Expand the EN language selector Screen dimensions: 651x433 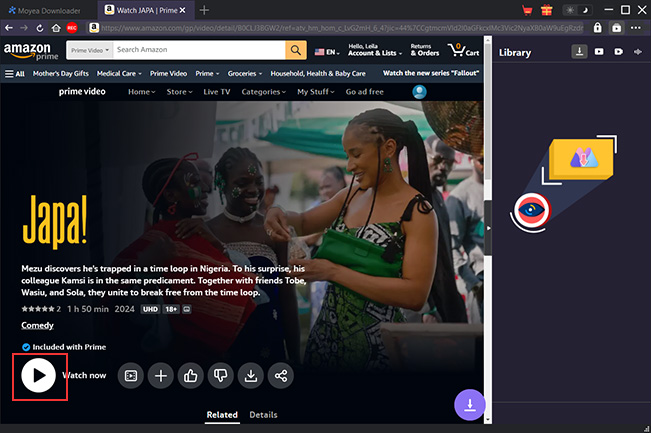click(x=326, y=51)
